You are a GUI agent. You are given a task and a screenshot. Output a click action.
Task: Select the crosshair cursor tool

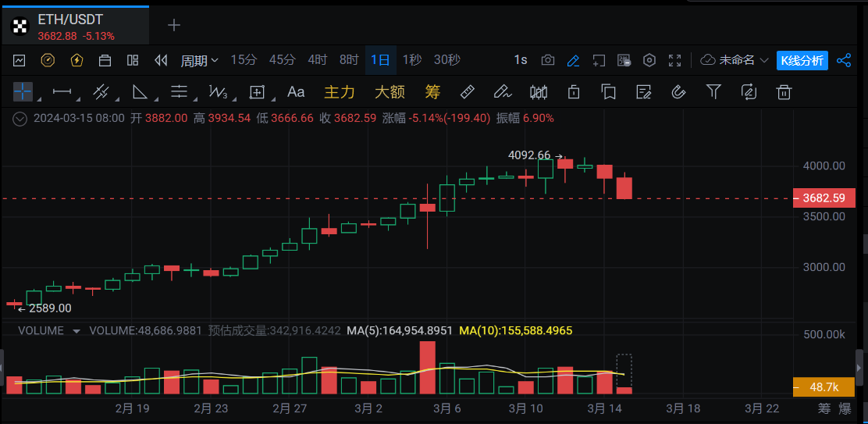pos(23,92)
